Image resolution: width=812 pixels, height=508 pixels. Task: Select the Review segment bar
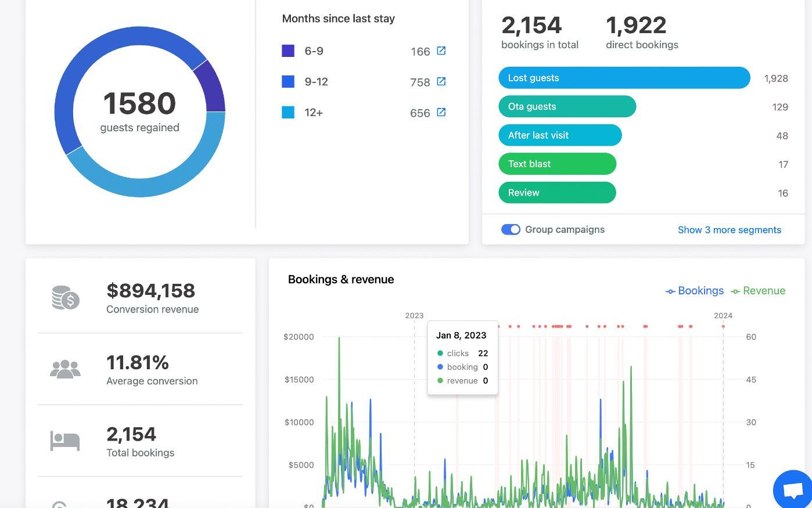click(x=557, y=193)
